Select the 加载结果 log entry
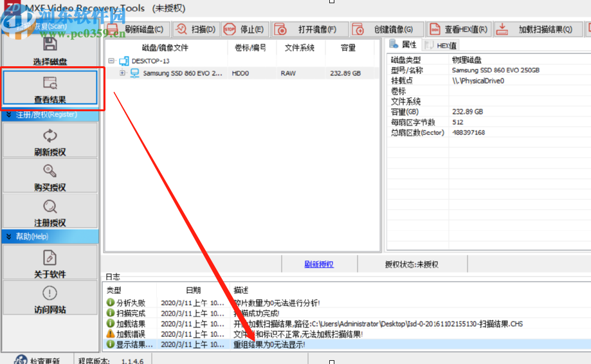591x364 pixels. coord(347,323)
